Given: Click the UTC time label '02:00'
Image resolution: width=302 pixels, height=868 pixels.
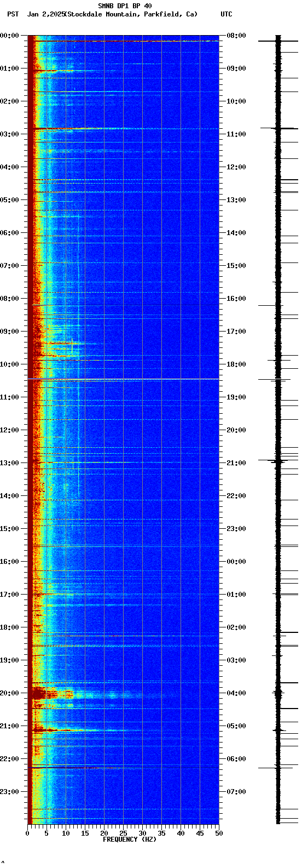Looking at the screenshot, I should pos(236,627).
